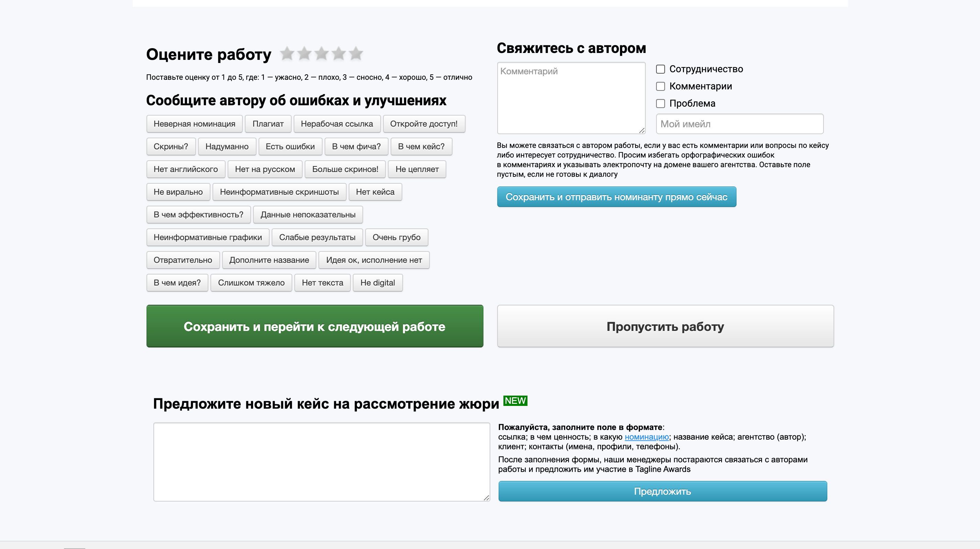Viewport: 980px width, 549px height.
Task: Click into the Комментарий text area
Action: pos(571,98)
